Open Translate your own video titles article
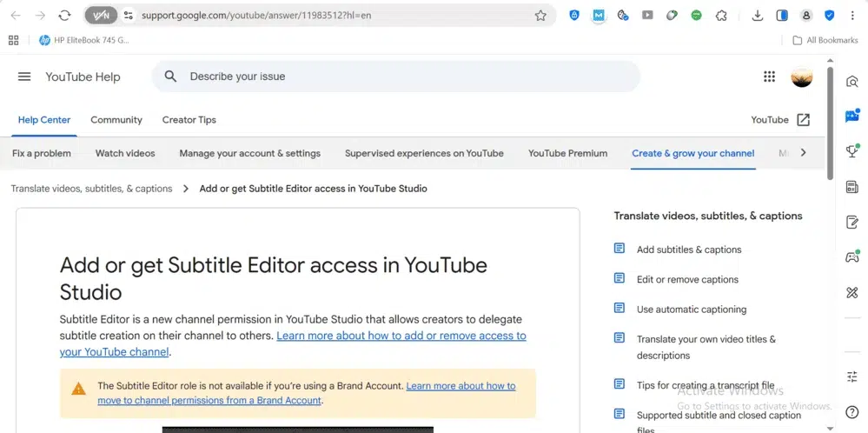Viewport: 868px width, 433px height. 706,347
